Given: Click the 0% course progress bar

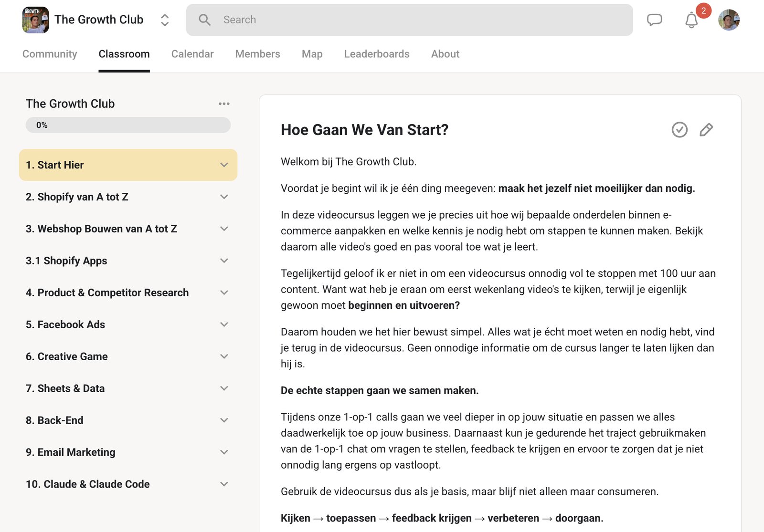Looking at the screenshot, I should coord(128,125).
